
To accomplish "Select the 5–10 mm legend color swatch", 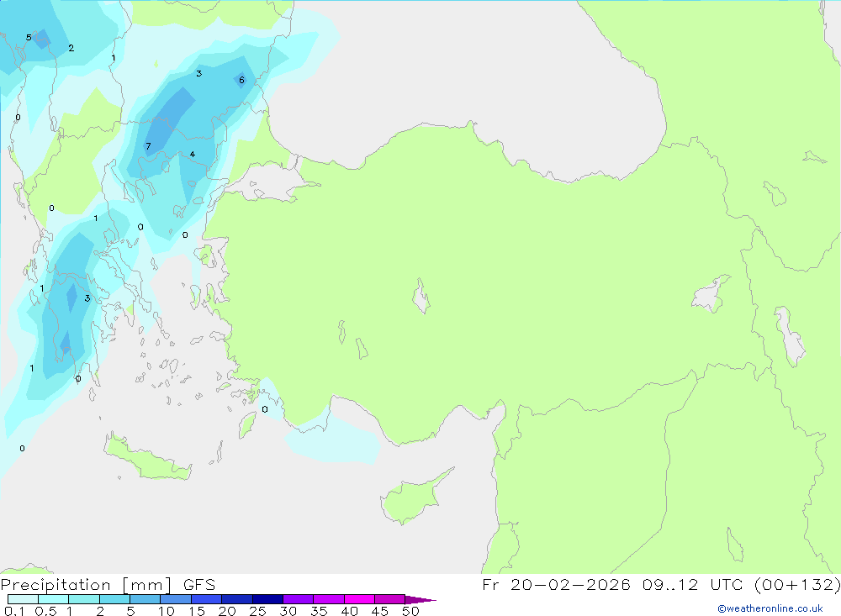I will click(145, 599).
